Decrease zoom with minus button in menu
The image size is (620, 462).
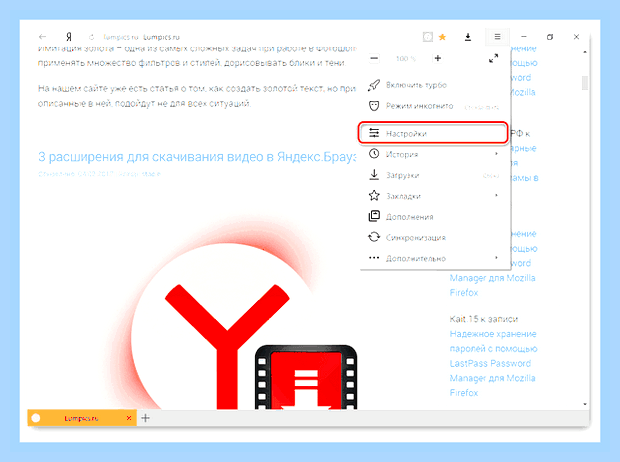[x=374, y=59]
